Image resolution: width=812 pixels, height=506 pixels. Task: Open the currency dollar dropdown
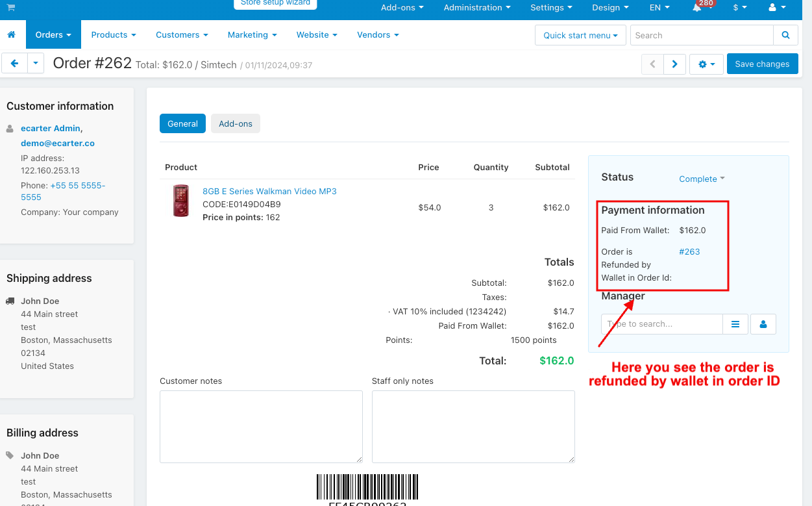739,8
